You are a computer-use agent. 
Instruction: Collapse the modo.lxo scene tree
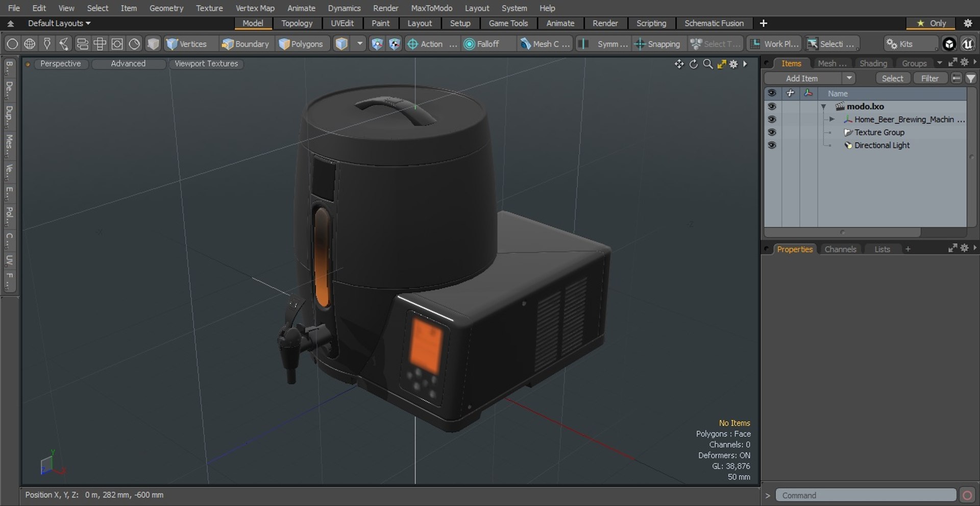pos(823,107)
